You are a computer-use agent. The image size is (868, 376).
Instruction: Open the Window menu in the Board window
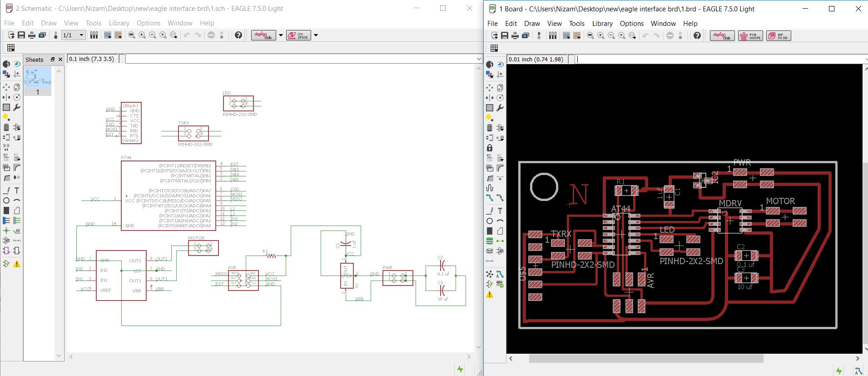click(663, 23)
